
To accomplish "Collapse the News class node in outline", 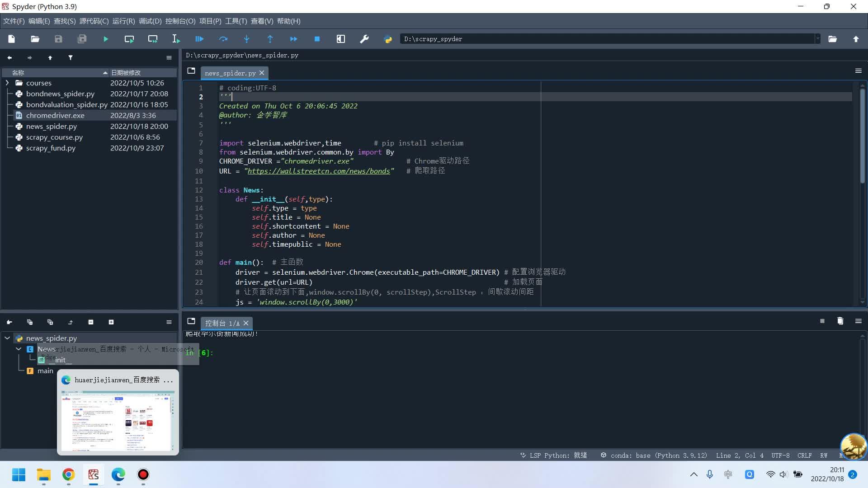I will tap(19, 349).
